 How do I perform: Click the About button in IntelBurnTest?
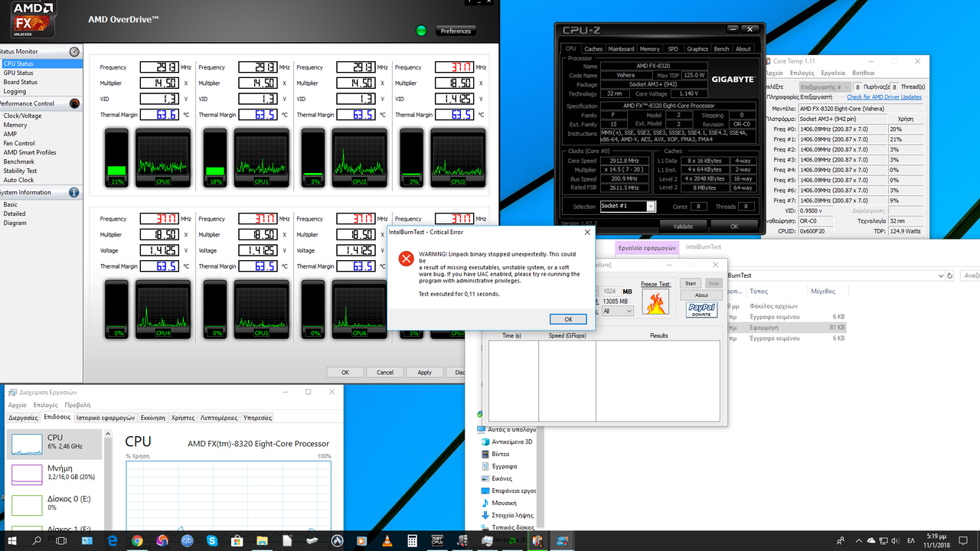point(701,295)
